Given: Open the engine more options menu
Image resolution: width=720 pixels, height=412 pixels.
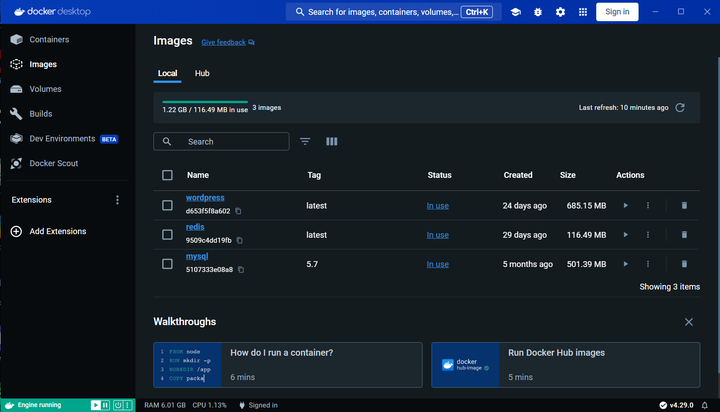Looking at the screenshot, I should [128, 405].
